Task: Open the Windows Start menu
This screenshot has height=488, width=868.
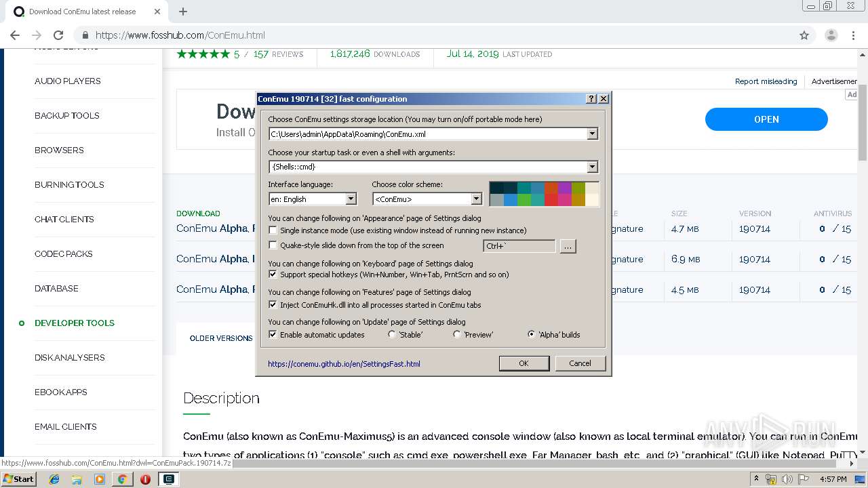Action: click(18, 479)
